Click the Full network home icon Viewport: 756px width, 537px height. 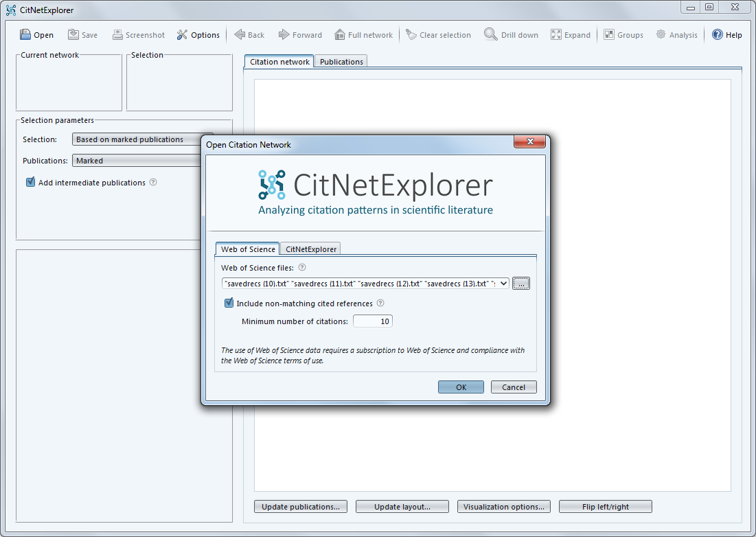(x=340, y=35)
